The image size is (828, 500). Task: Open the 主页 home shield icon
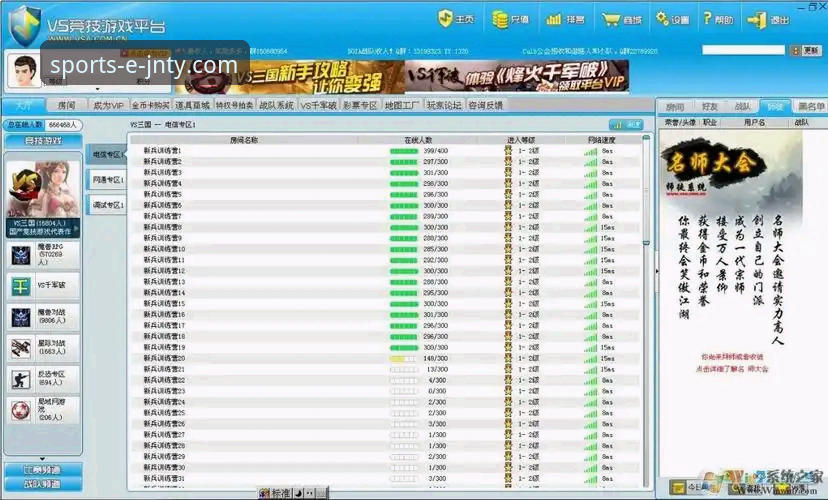click(x=445, y=19)
